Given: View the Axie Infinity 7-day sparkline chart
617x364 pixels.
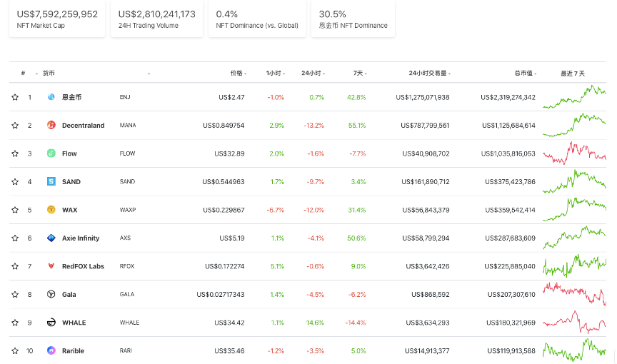Looking at the screenshot, I should click(574, 238).
